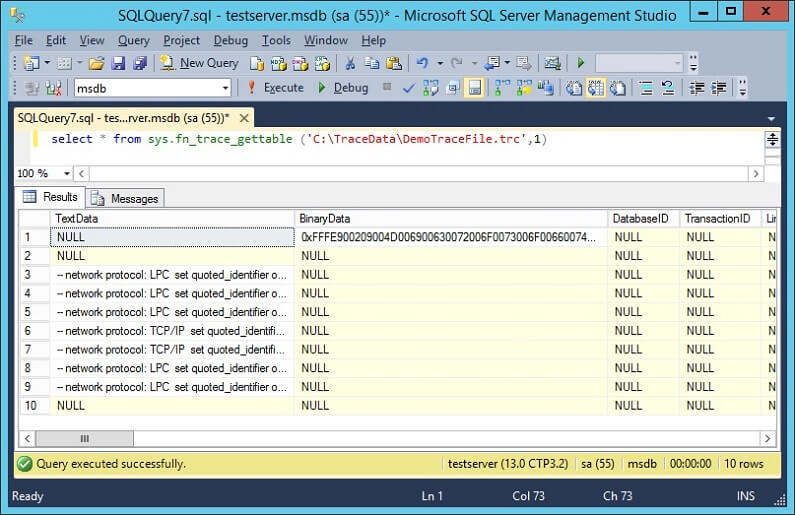Click the Decrease Indent icon
795x515 pixels.
(x=697, y=88)
